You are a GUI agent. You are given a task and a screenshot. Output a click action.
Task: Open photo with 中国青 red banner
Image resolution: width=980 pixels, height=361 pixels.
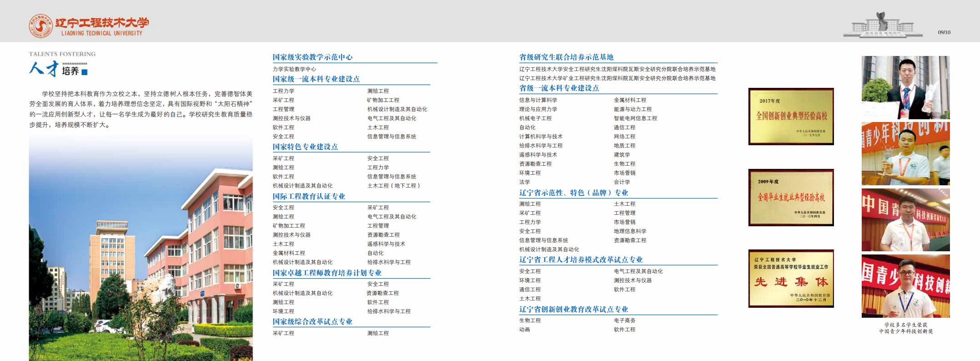click(x=906, y=220)
